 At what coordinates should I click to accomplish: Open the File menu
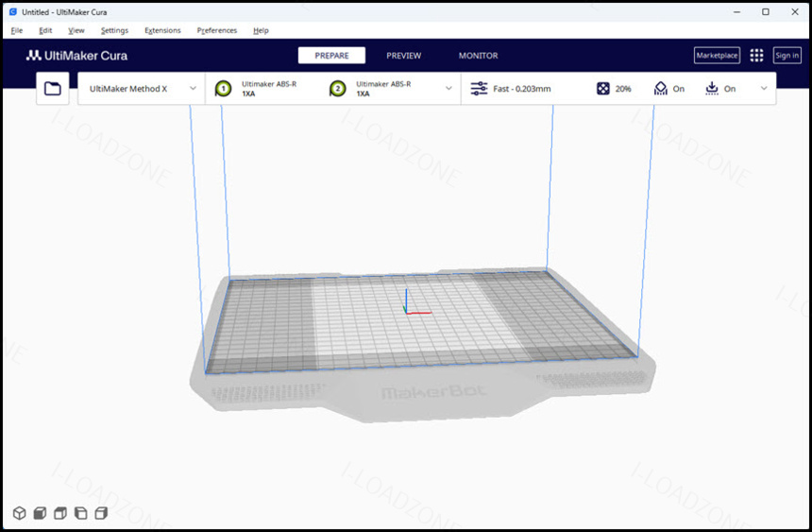pyautogui.click(x=17, y=30)
